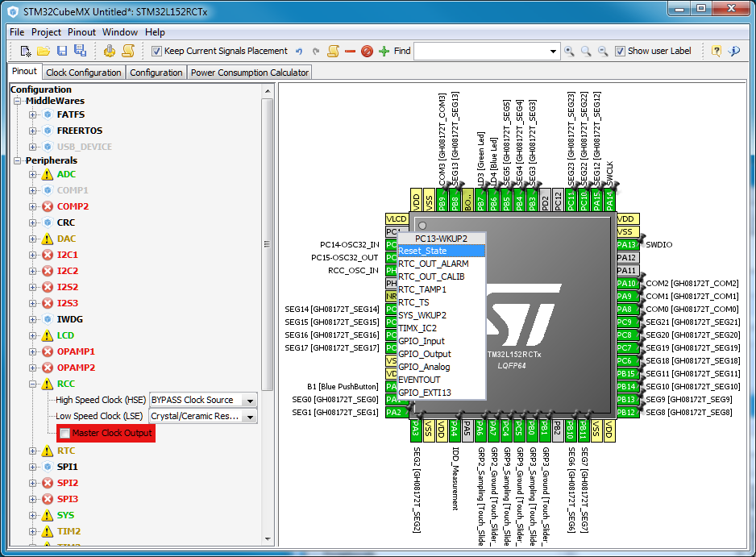Image resolution: width=756 pixels, height=557 pixels.
Task: Open an existing project via toolbar icon
Action: (x=44, y=51)
